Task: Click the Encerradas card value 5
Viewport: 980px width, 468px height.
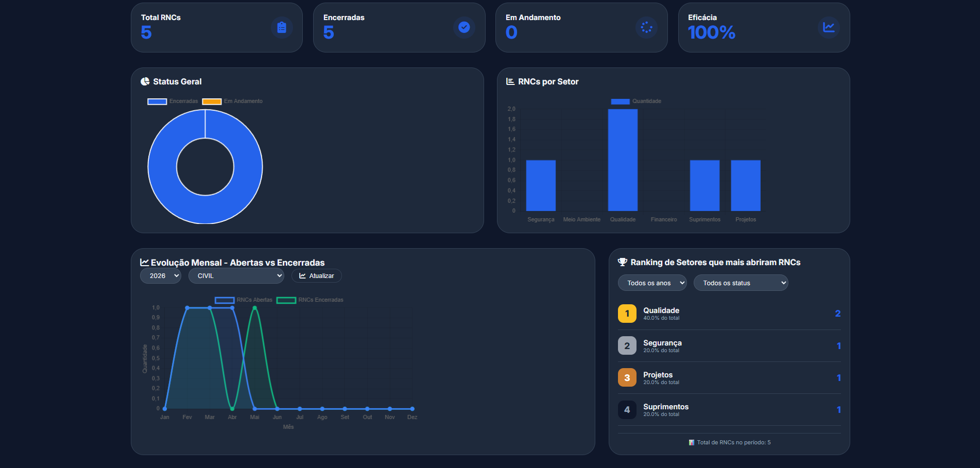Action: click(329, 32)
